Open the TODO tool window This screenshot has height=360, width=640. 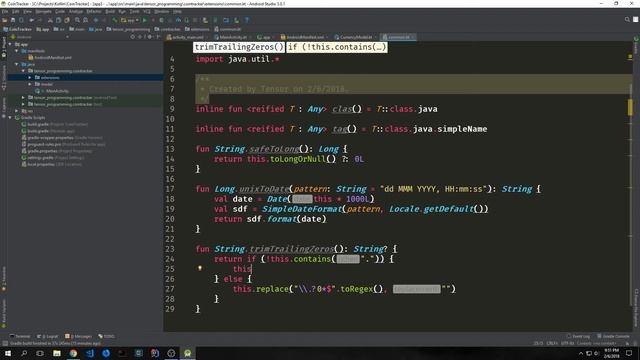(x=106, y=336)
